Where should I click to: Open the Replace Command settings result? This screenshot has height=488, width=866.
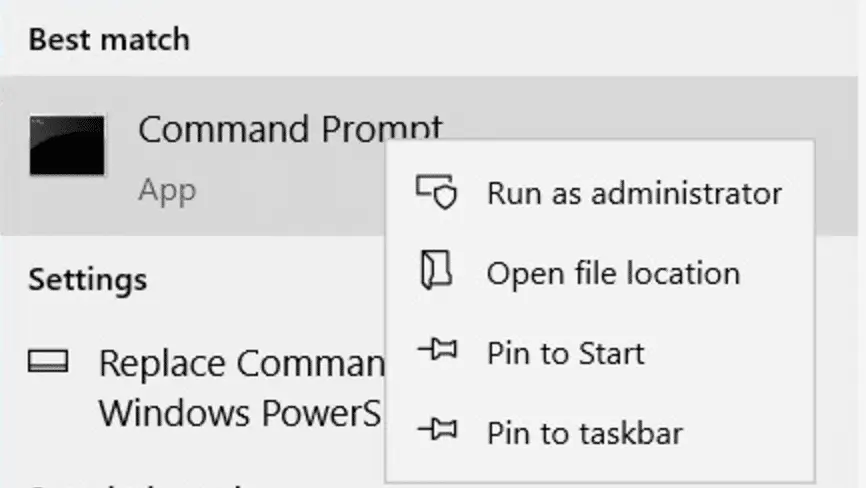pos(240,362)
